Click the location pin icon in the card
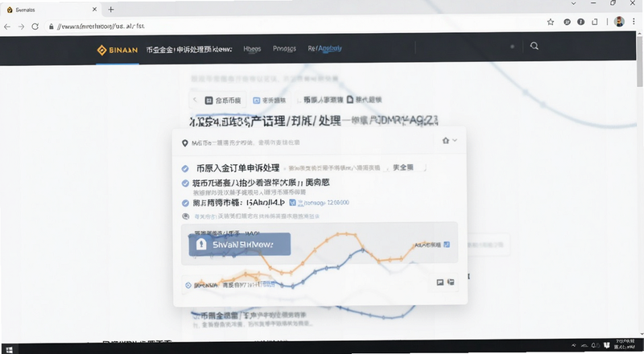Viewport: 644px width, 354px height. 185,143
